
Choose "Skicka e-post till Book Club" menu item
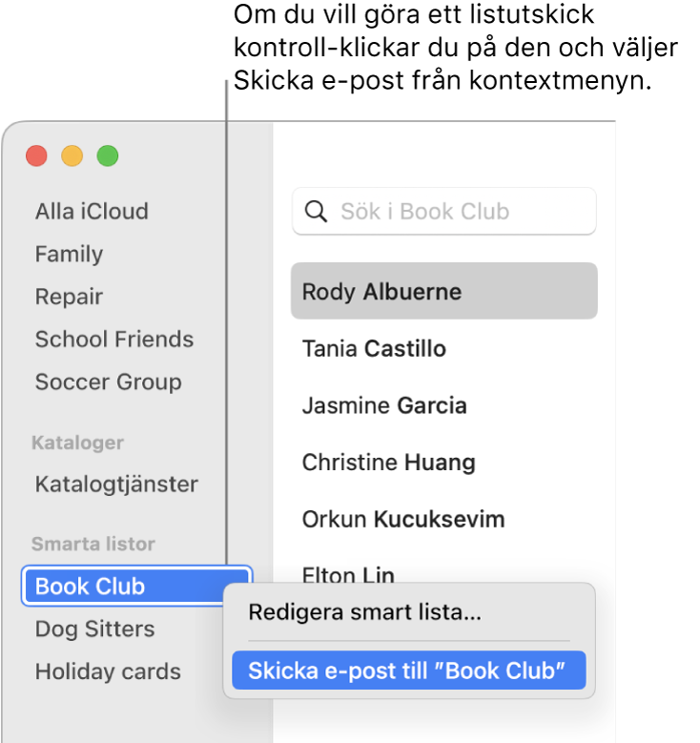pyautogui.click(x=407, y=671)
